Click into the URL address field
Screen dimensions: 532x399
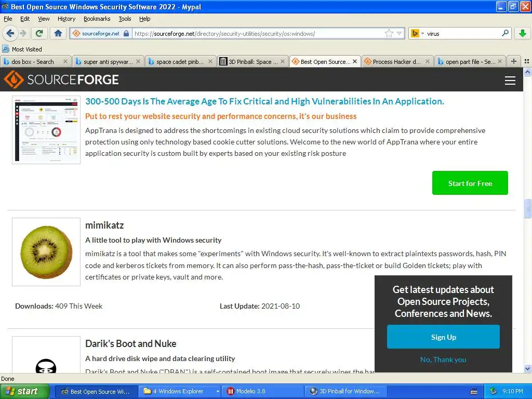tap(258, 34)
